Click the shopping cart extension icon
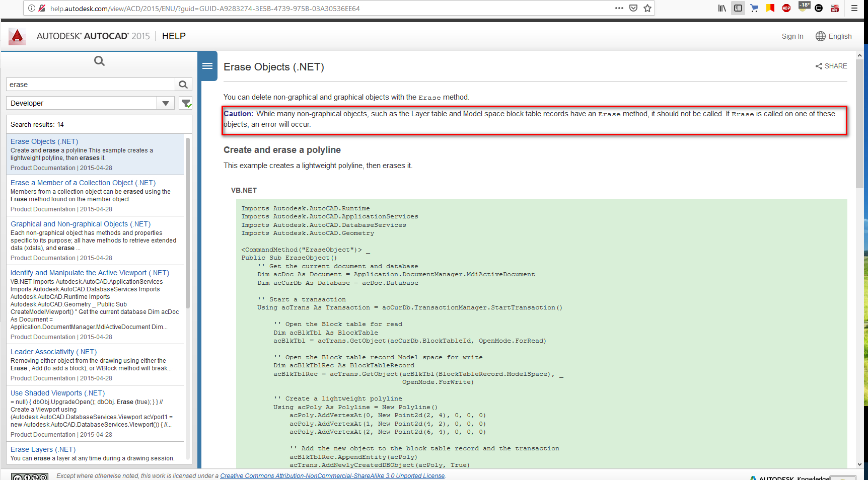Screen dimensions: 868x480 point(754,8)
